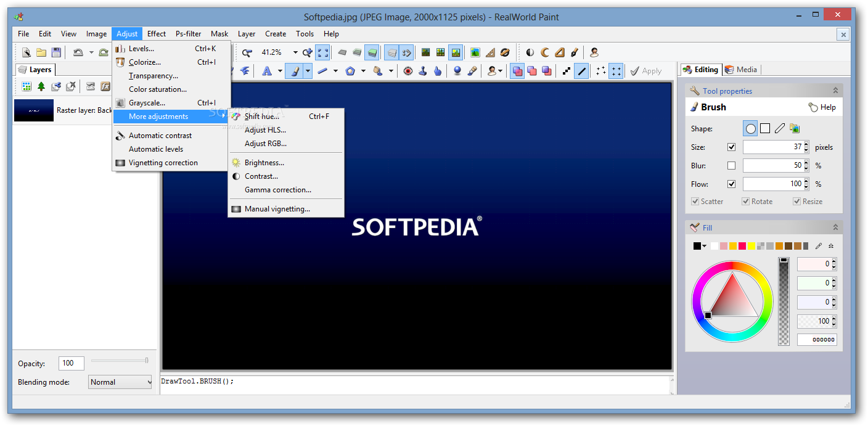Select the Polygon shape tool
Image resolution: width=868 pixels, height=426 pixels.
350,71
